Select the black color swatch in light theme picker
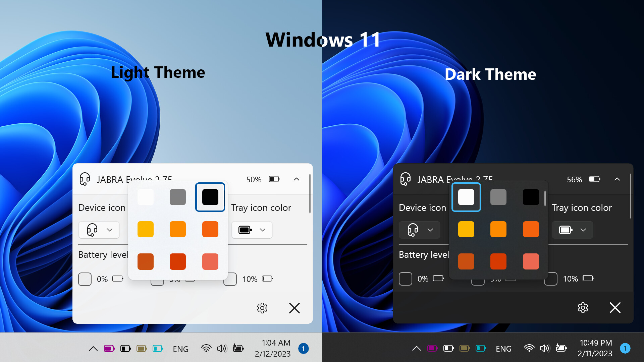Viewport: 644px width, 362px height. [x=210, y=197]
